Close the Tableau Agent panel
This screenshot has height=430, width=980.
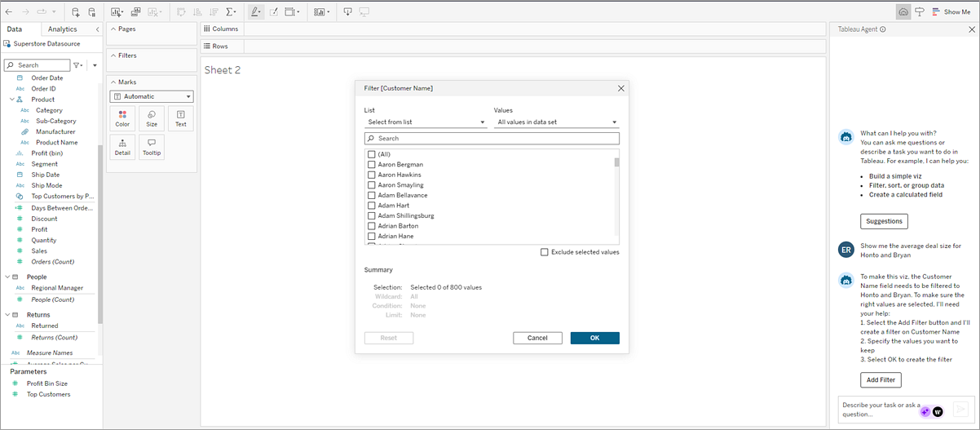971,29
